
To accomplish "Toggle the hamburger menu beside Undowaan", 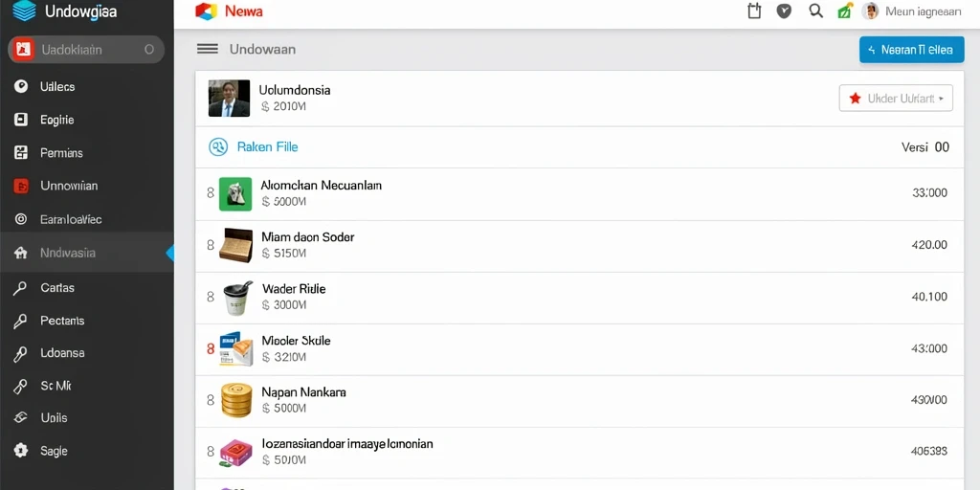I will pos(208,49).
